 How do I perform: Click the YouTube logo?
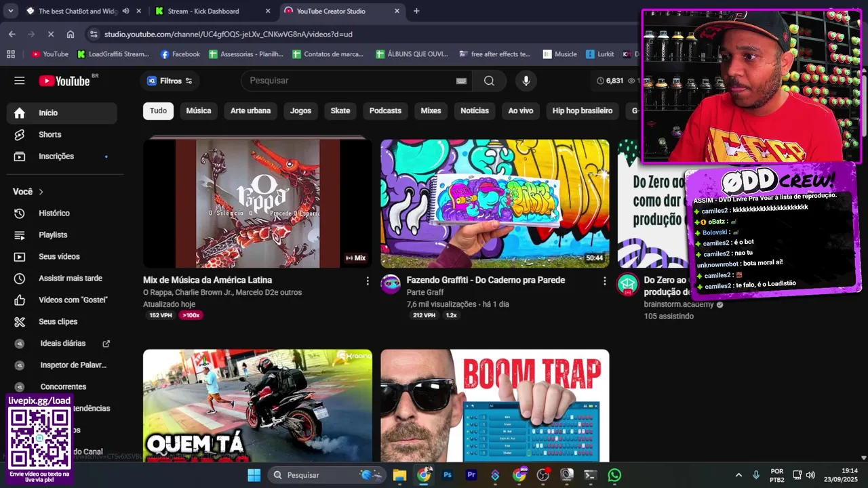[x=64, y=81]
